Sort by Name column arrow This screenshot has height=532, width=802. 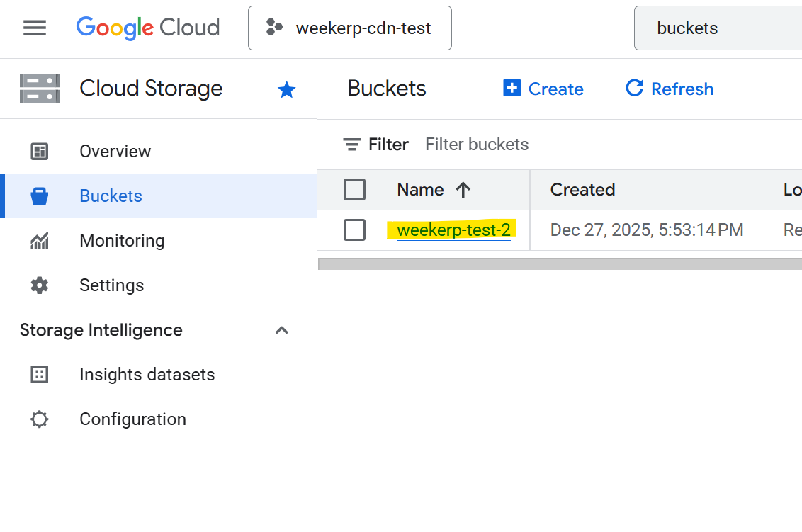click(463, 190)
